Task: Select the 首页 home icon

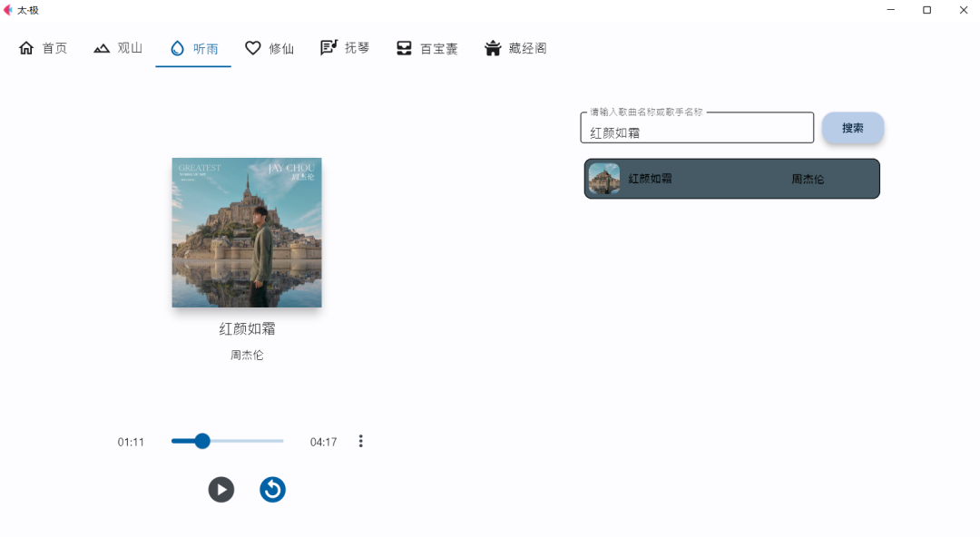Action: 25,47
